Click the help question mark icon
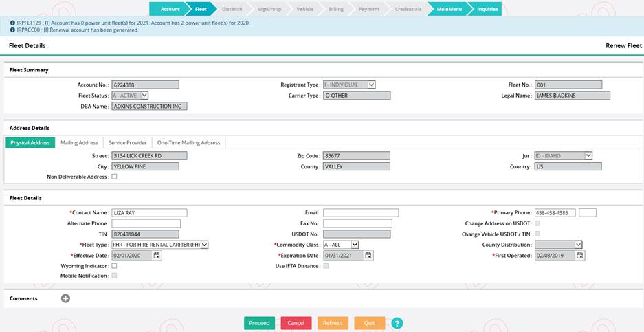The width and height of the screenshot is (644, 332). (397, 323)
